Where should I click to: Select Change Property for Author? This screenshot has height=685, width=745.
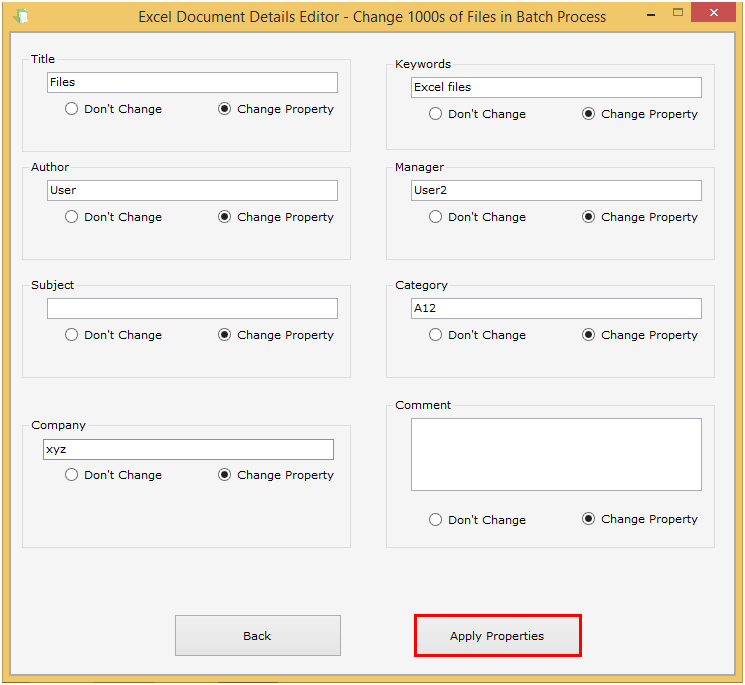[x=276, y=217]
